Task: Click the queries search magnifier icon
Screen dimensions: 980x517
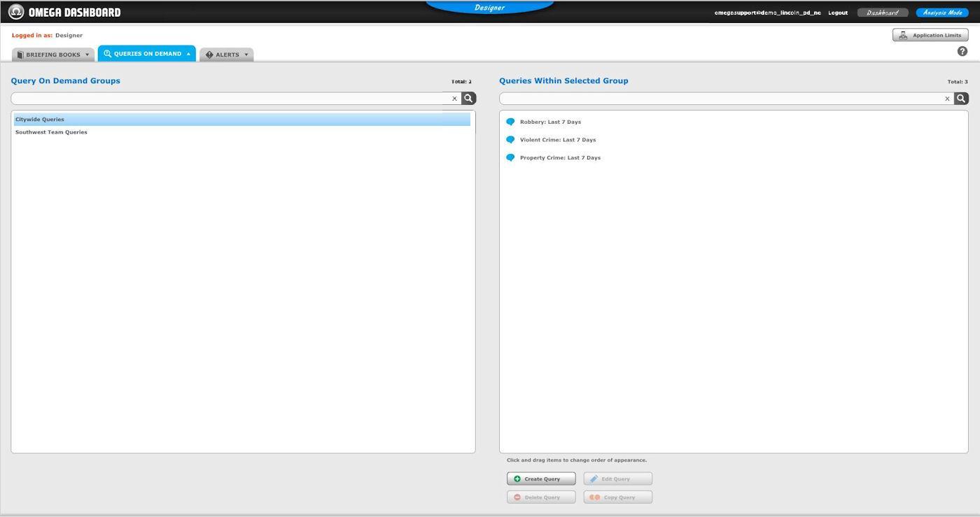Action: point(961,99)
